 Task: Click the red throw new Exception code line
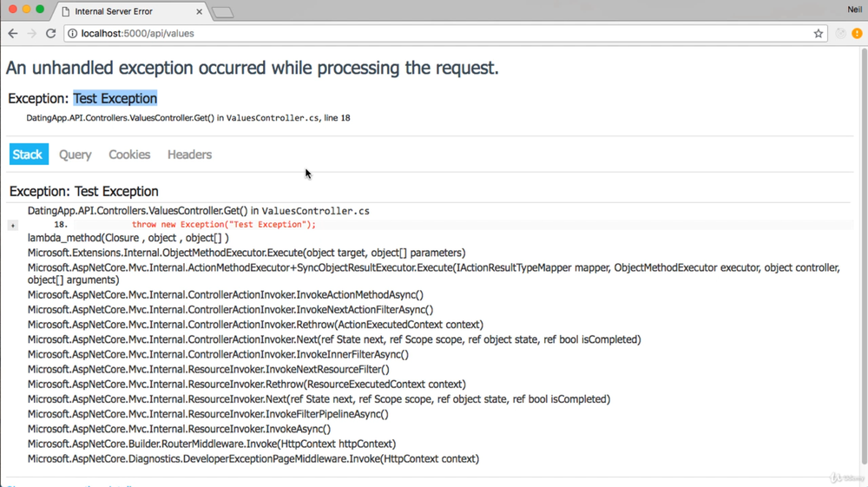click(224, 225)
